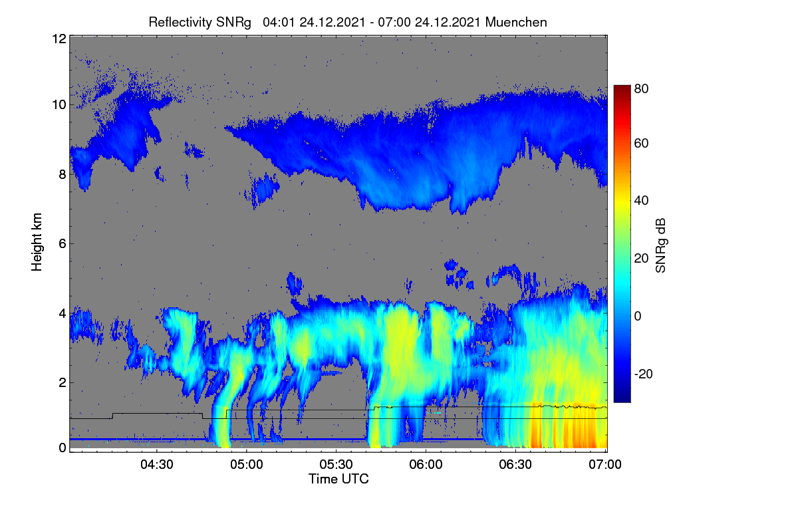The image size is (798, 532).
Task: Click the dark blue bottom of colorbar
Action: [x=622, y=396]
